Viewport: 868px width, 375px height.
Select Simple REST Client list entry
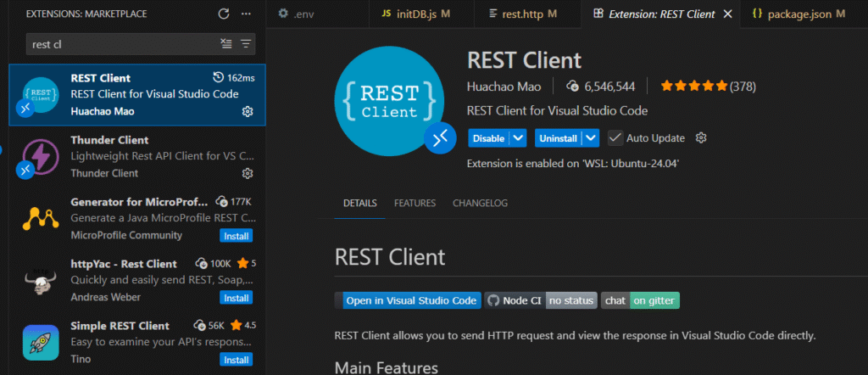click(137, 343)
